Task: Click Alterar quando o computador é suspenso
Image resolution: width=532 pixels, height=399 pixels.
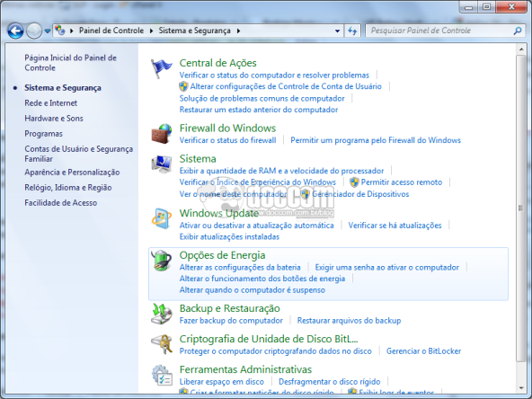Action: [253, 290]
